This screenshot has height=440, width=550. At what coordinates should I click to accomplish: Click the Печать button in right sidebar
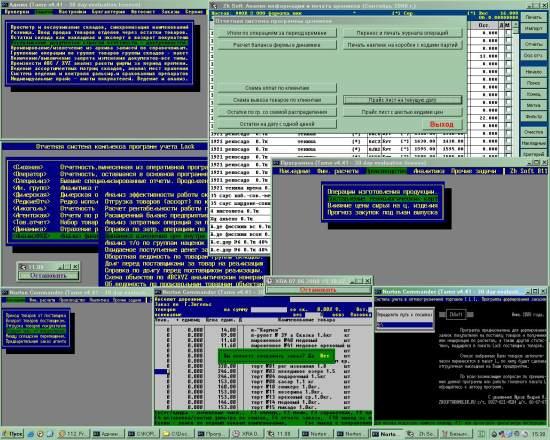pyautogui.click(x=533, y=17)
